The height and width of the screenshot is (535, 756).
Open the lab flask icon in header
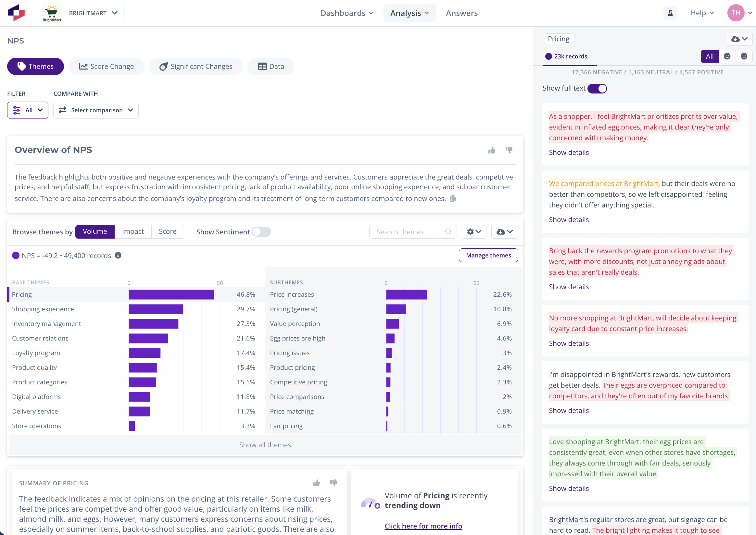pyautogui.click(x=670, y=13)
